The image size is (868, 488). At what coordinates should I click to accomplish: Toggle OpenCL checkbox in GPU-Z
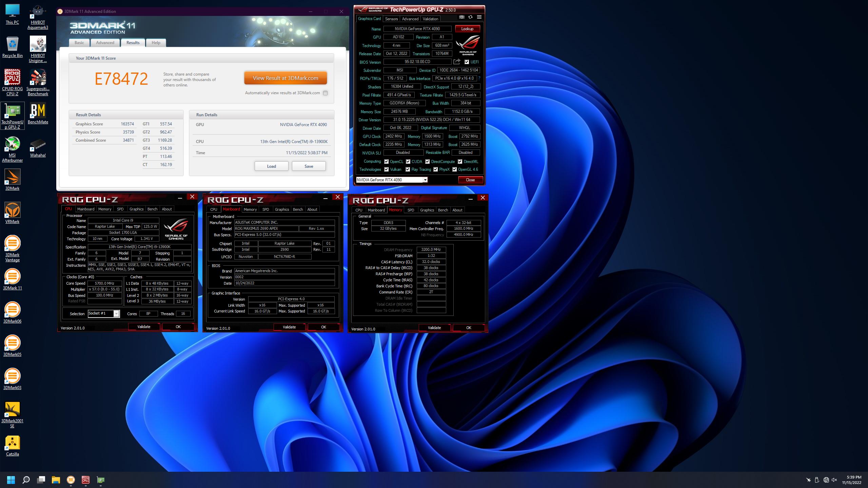pyautogui.click(x=386, y=162)
